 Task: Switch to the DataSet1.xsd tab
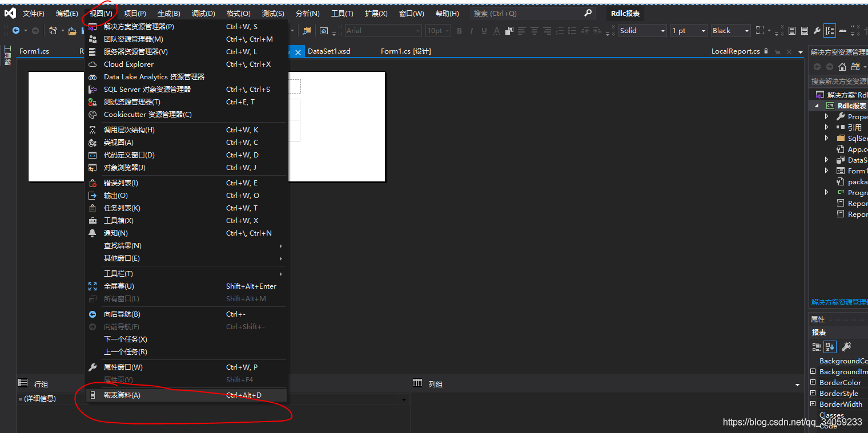click(x=329, y=51)
